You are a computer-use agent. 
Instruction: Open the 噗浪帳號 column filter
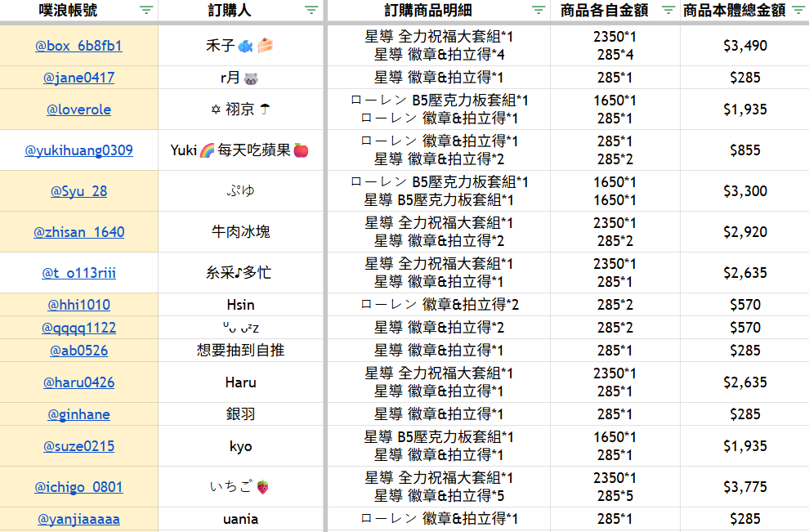145,11
